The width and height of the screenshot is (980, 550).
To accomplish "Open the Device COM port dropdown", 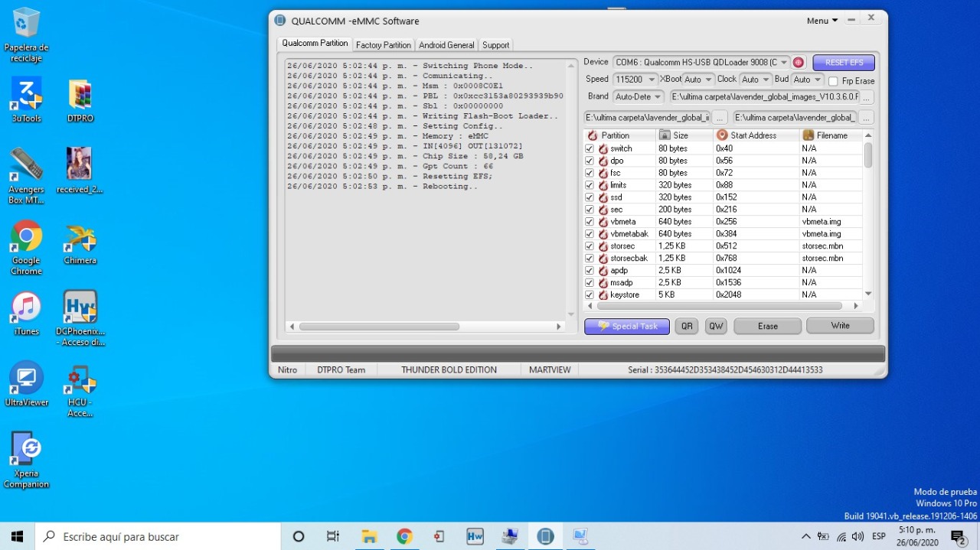I will (701, 62).
